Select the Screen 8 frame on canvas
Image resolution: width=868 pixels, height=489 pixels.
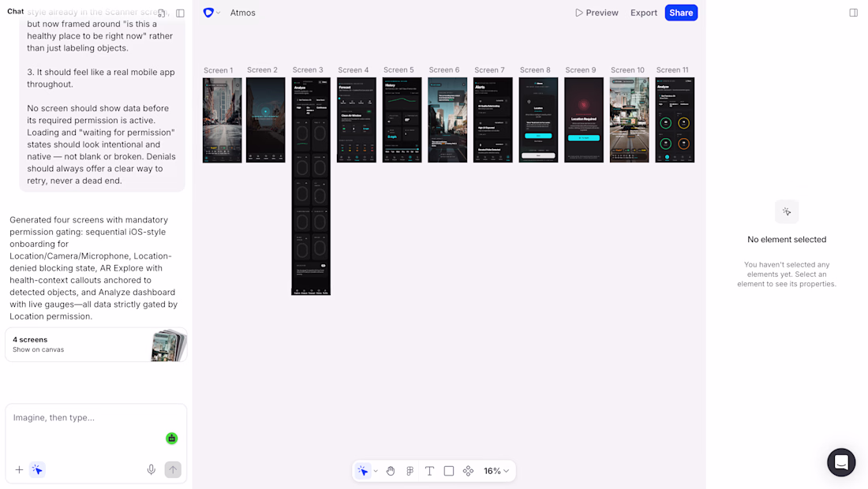[x=538, y=120]
